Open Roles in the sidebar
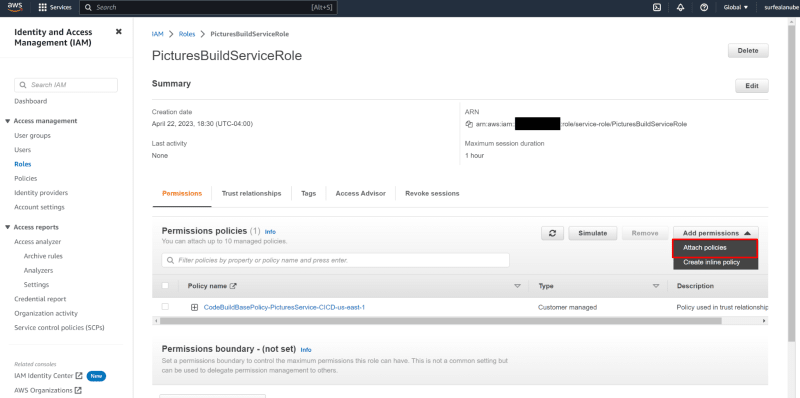 coord(23,164)
